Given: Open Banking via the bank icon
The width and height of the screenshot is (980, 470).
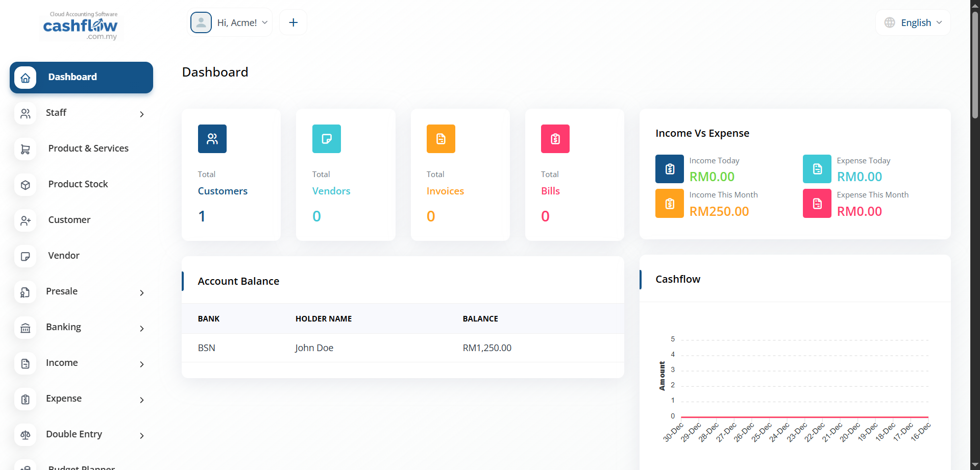Looking at the screenshot, I should 26,328.
